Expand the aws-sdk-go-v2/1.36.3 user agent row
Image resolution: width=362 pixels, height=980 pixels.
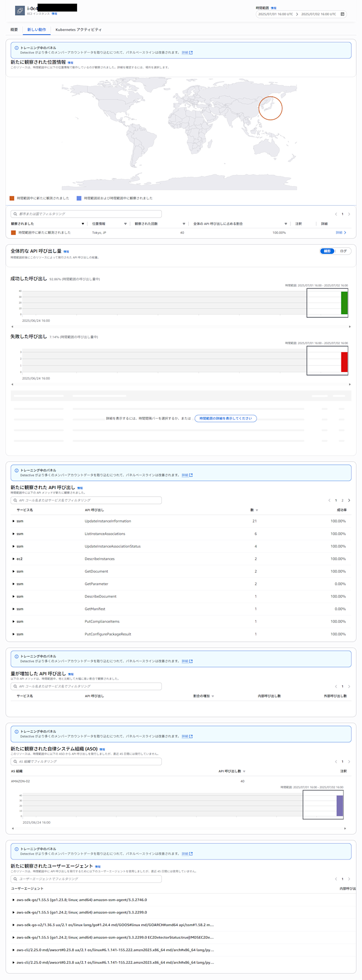[13, 925]
